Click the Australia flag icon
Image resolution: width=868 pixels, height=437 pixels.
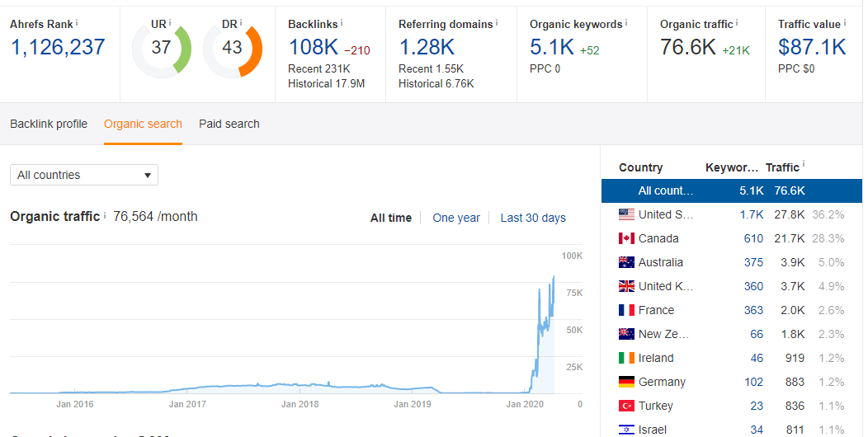tap(626, 262)
